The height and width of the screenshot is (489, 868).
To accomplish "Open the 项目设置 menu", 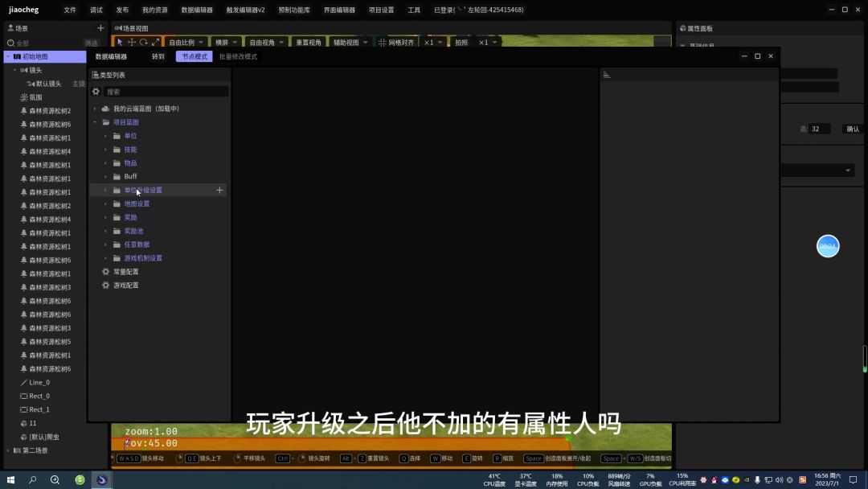I will click(x=381, y=10).
